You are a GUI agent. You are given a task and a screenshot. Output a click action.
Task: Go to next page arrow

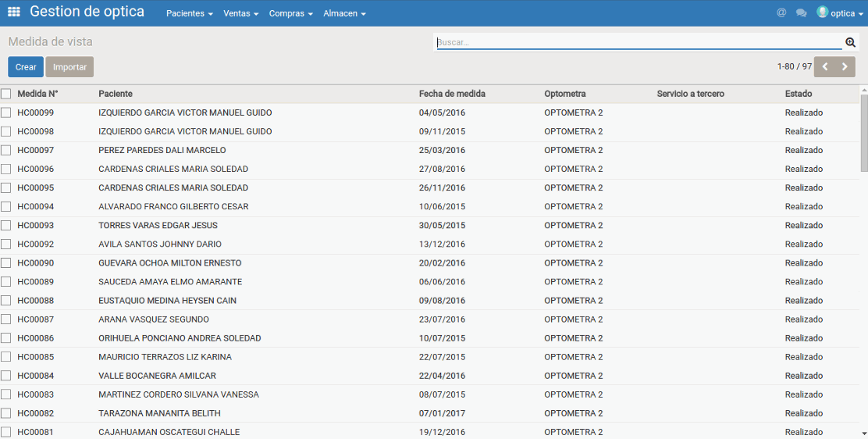pyautogui.click(x=845, y=67)
